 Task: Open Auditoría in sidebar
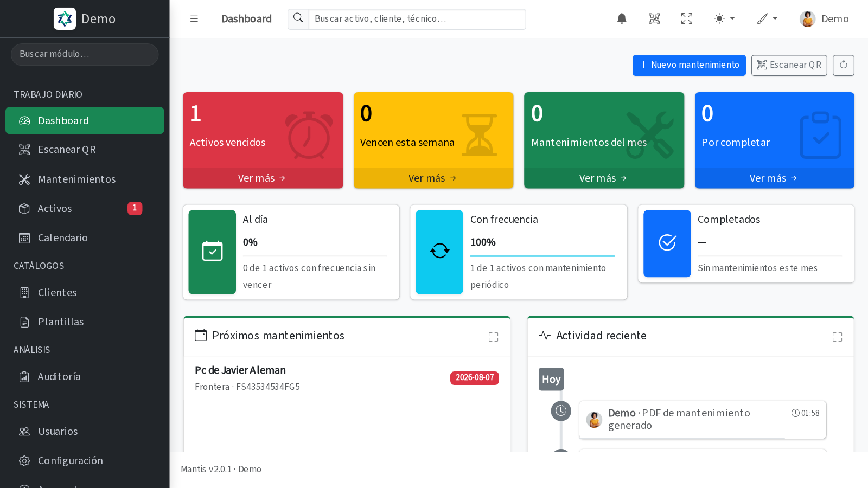(x=85, y=376)
